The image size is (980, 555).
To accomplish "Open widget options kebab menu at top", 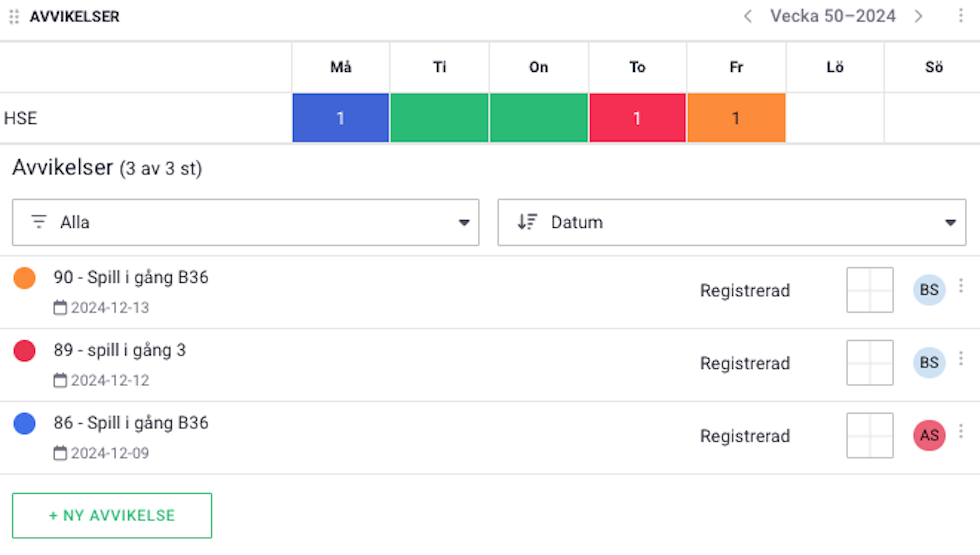I will pyautogui.click(x=961, y=16).
